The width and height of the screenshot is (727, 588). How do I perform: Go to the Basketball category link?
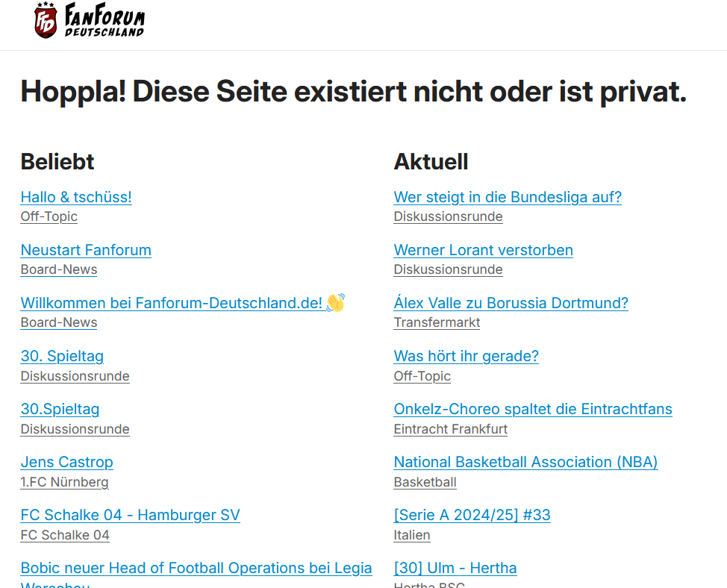(x=425, y=482)
